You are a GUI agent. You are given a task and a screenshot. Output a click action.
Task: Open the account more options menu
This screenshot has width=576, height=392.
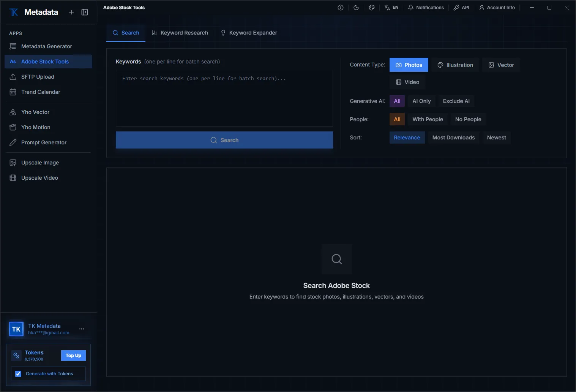(x=82, y=329)
